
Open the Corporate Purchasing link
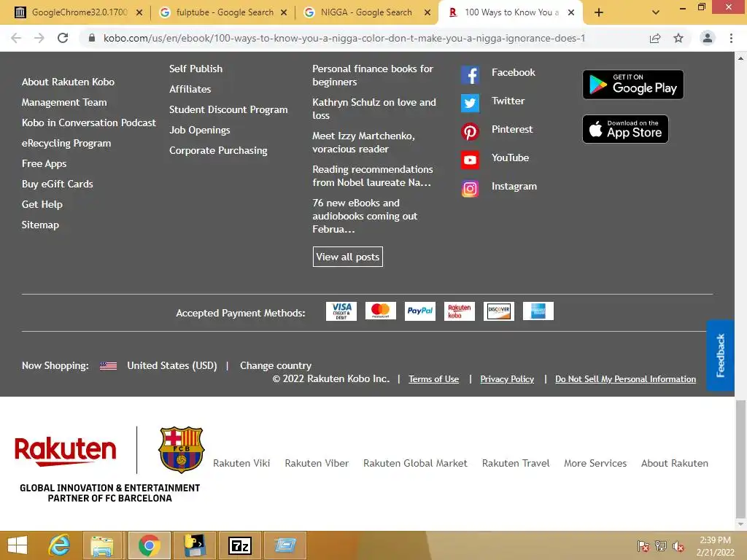tap(218, 150)
